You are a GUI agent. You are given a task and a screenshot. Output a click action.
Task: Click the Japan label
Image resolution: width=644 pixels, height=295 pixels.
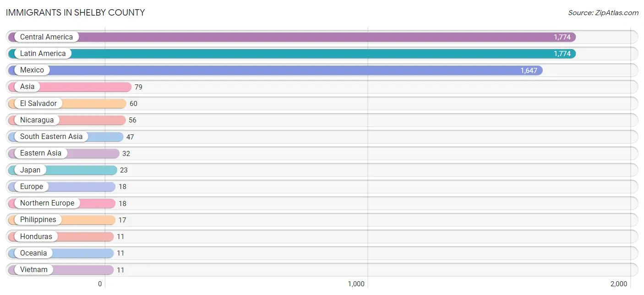click(x=30, y=170)
